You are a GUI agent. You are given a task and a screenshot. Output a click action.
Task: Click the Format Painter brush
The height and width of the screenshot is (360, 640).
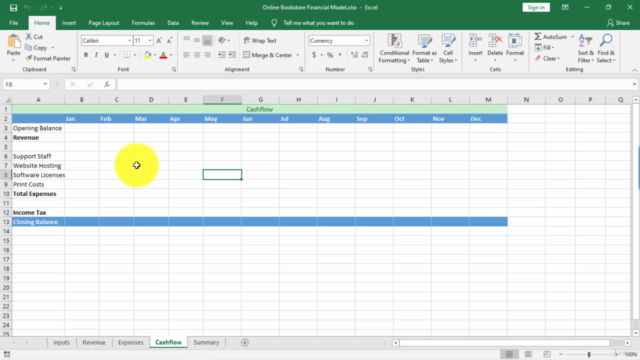[x=29, y=58]
